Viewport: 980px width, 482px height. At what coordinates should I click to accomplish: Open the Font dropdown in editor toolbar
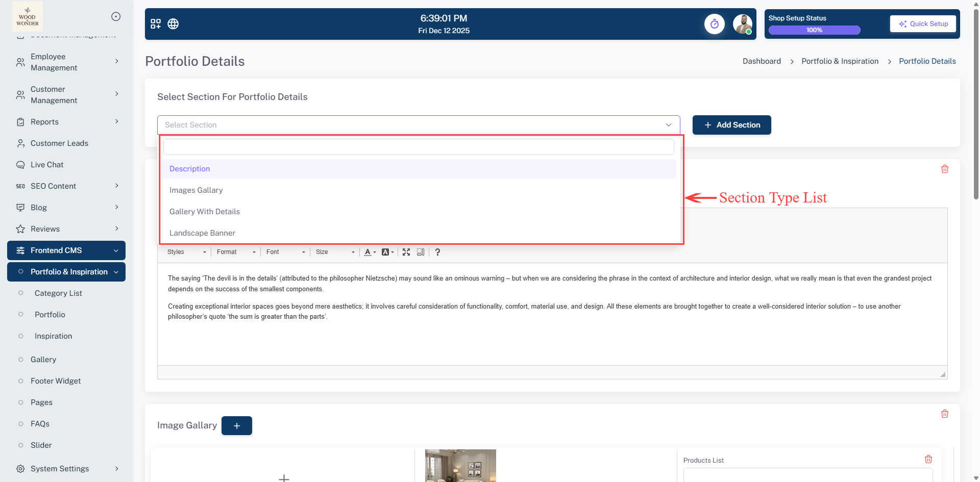[285, 252]
